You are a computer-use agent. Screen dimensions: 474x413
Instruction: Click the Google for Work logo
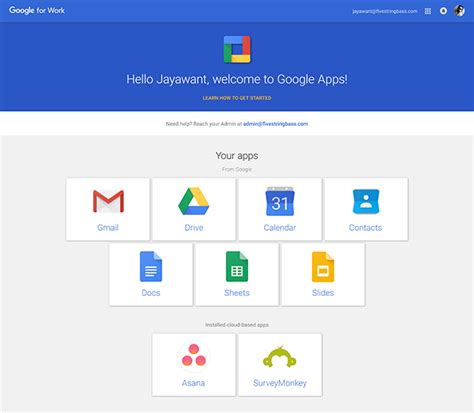(37, 10)
